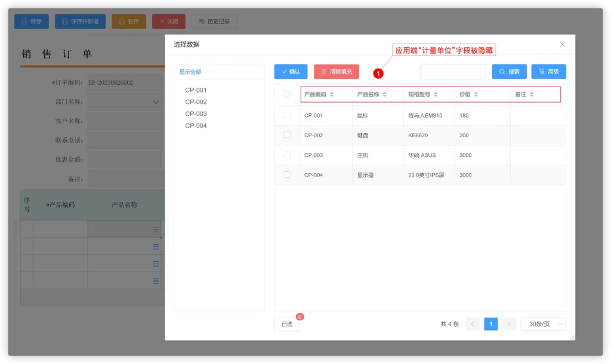Click the KB8620 specification cell
The height and width of the screenshot is (364, 611).
click(428, 135)
